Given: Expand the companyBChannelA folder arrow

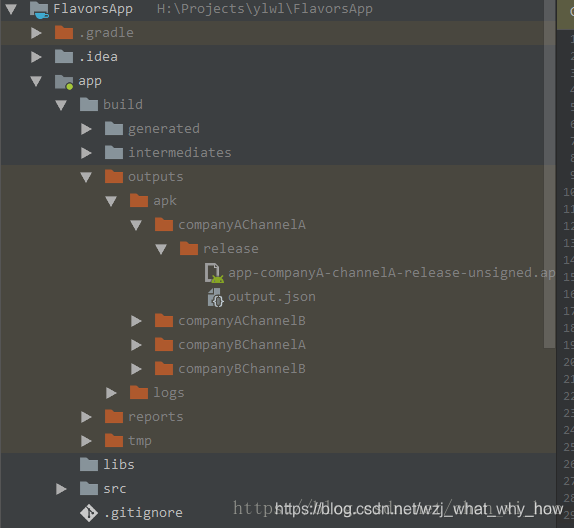Looking at the screenshot, I should (136, 345).
